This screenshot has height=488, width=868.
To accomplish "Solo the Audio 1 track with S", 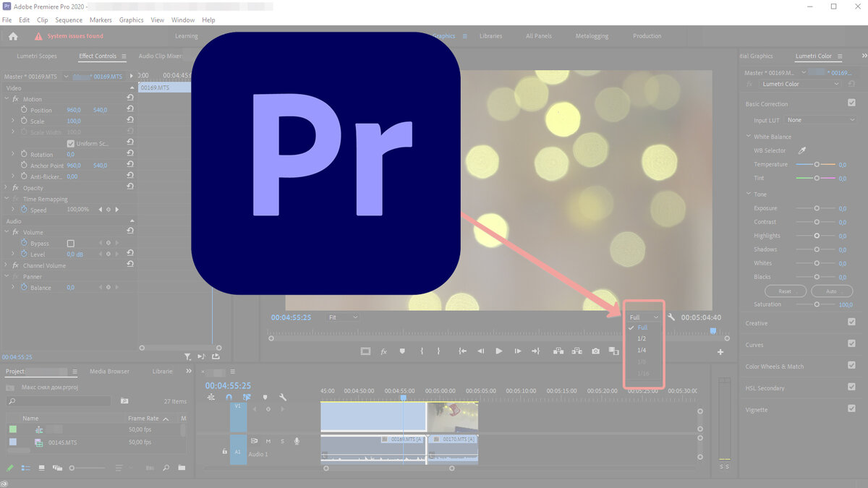I will coord(282,441).
